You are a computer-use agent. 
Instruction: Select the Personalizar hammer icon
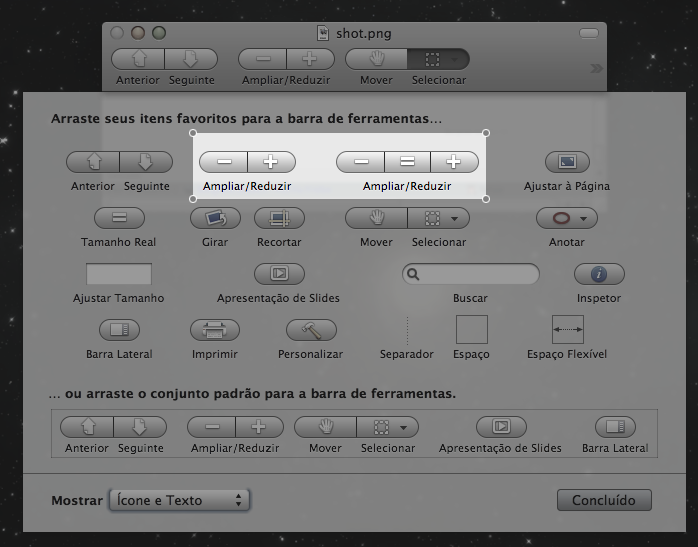pos(311,330)
